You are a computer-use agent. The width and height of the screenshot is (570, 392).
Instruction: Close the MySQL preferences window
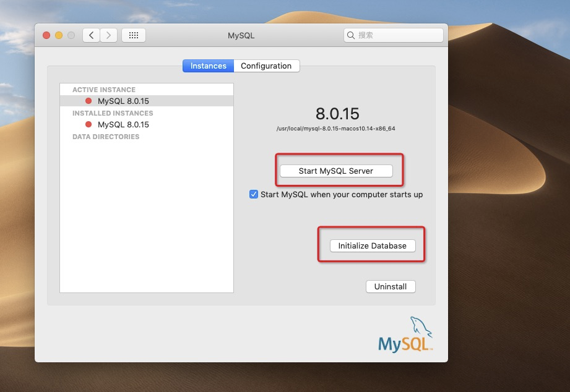click(46, 35)
